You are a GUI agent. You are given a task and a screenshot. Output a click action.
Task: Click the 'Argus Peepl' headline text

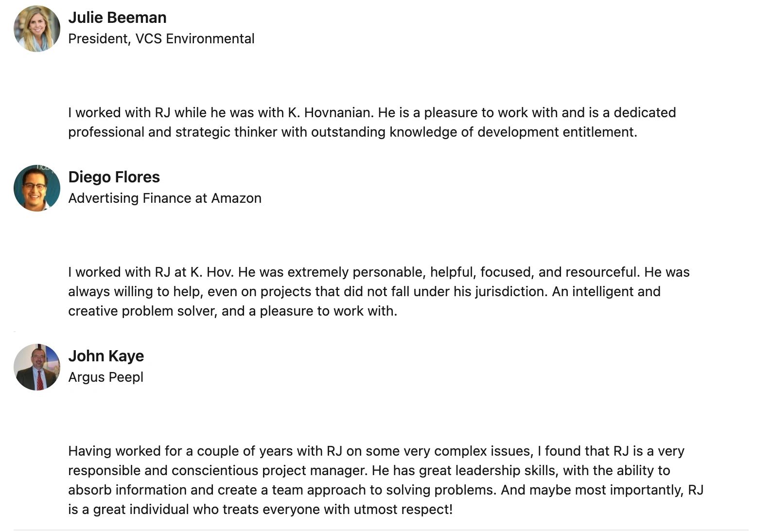click(105, 377)
